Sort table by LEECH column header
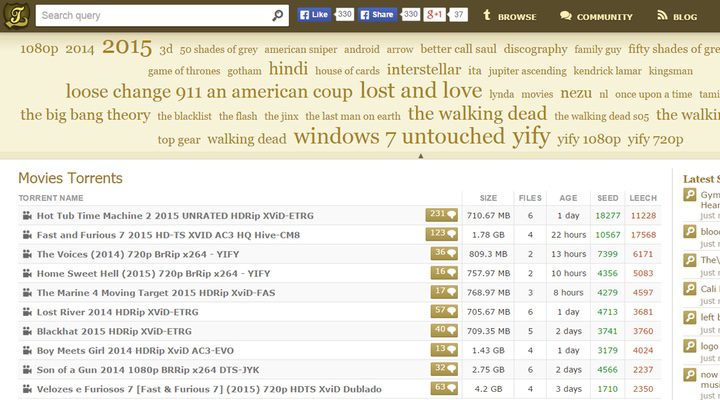This screenshot has height=400, width=720. coord(643,198)
